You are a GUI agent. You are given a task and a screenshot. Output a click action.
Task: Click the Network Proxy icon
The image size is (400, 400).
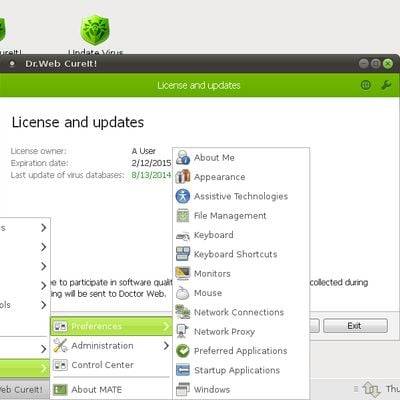point(183,331)
